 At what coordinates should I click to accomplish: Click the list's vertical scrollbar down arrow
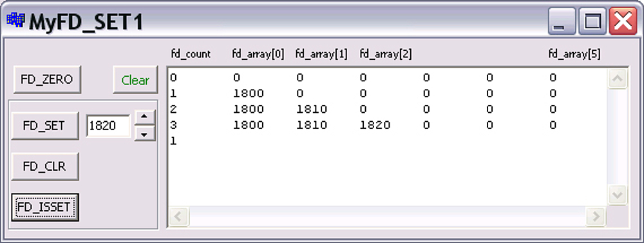[x=618, y=195]
